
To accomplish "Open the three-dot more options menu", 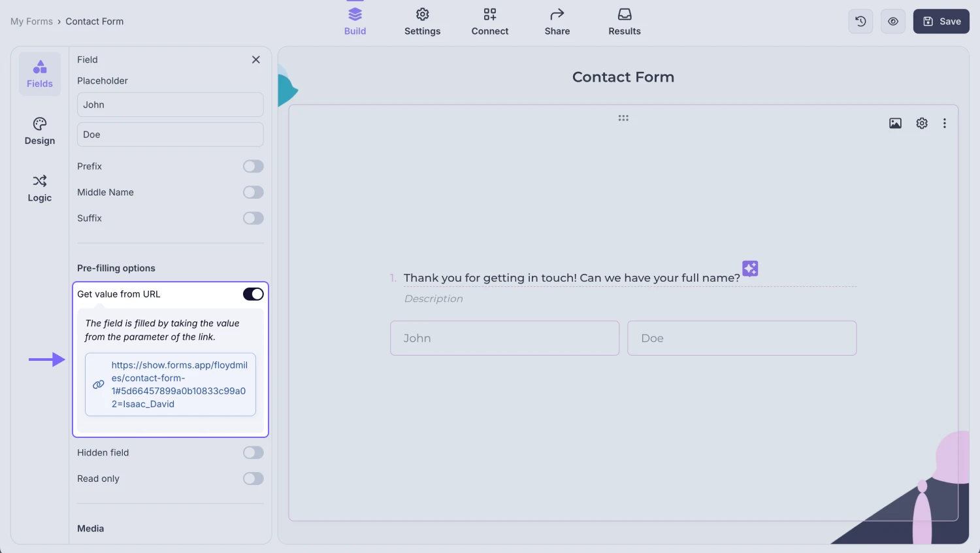I will (x=944, y=124).
